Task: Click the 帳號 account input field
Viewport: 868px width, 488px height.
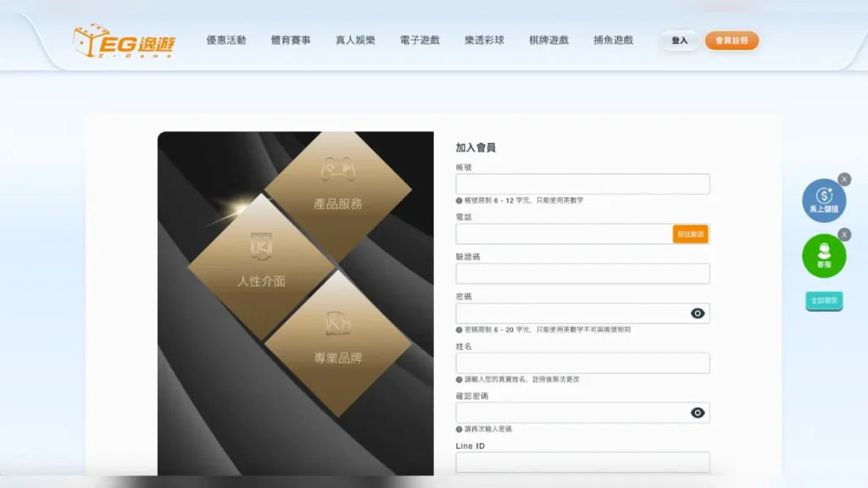Action: 582,183
